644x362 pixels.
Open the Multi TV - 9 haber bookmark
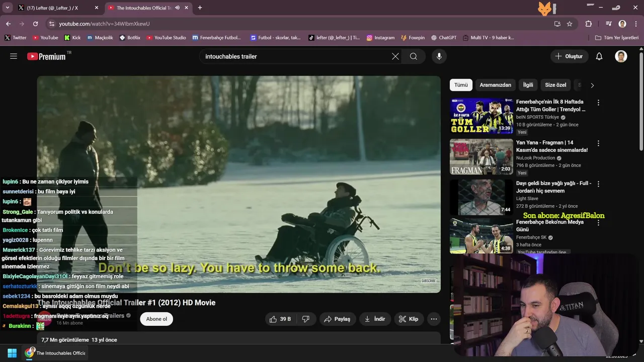coord(488,38)
